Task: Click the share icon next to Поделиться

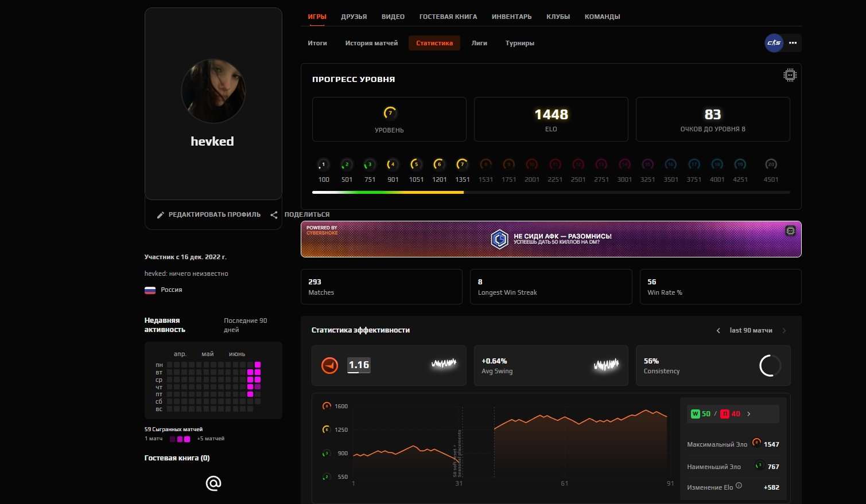Action: tap(274, 215)
